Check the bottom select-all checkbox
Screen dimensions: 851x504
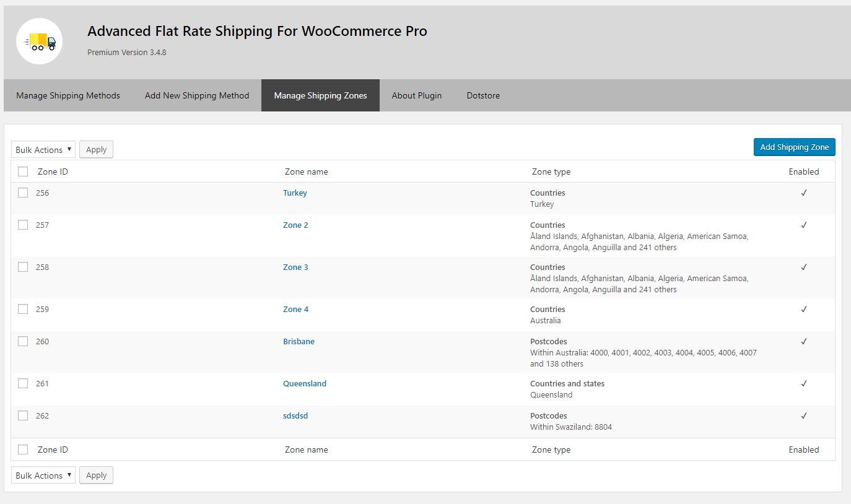tap(23, 449)
